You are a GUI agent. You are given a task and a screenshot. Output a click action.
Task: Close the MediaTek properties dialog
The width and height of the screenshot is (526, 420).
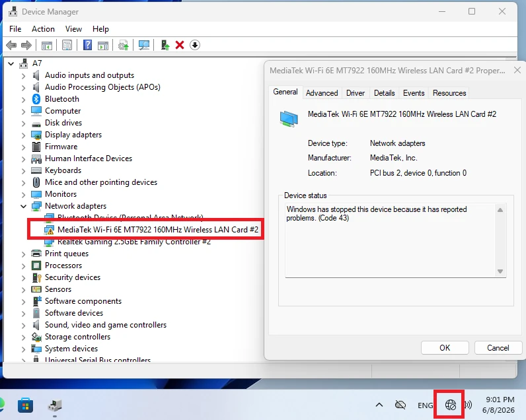tap(517, 70)
